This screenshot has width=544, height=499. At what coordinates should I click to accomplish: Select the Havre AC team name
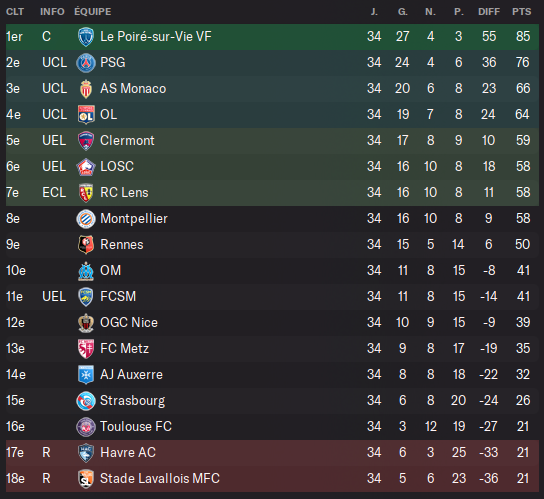click(128, 453)
